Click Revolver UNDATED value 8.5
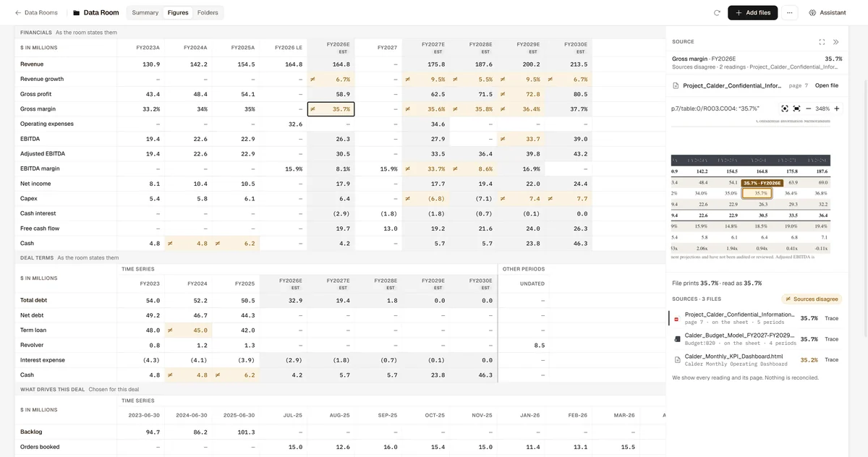This screenshot has height=457, width=868. point(539,345)
